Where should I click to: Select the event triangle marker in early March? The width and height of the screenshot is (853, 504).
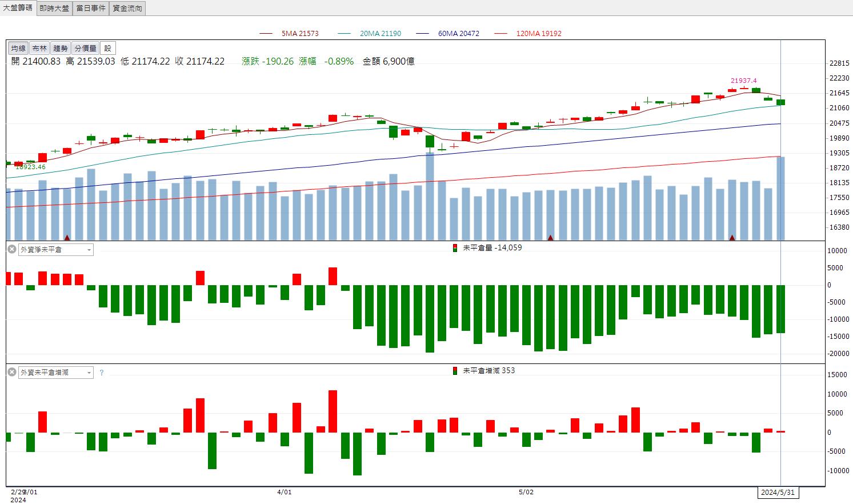[x=67, y=237]
